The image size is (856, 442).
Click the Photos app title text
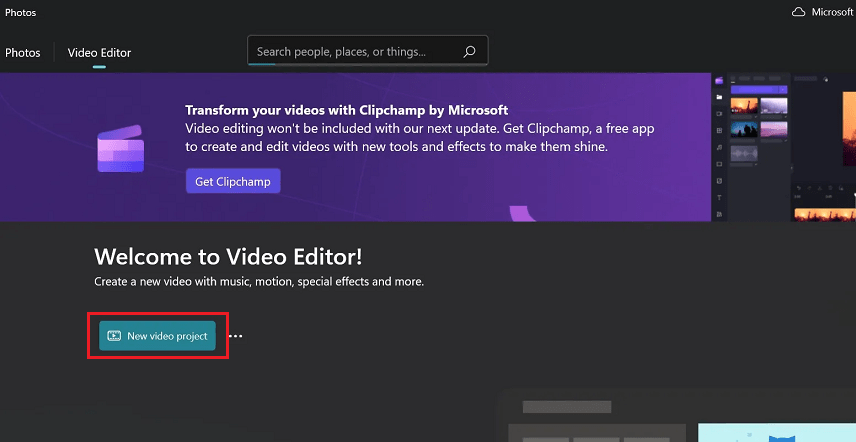click(21, 13)
